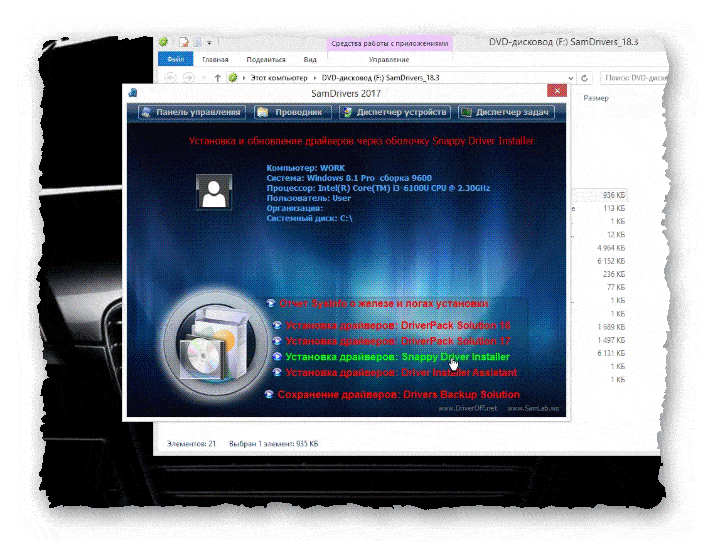
Task: Launch DriverPack Solution 16 installation
Action: [x=398, y=325]
